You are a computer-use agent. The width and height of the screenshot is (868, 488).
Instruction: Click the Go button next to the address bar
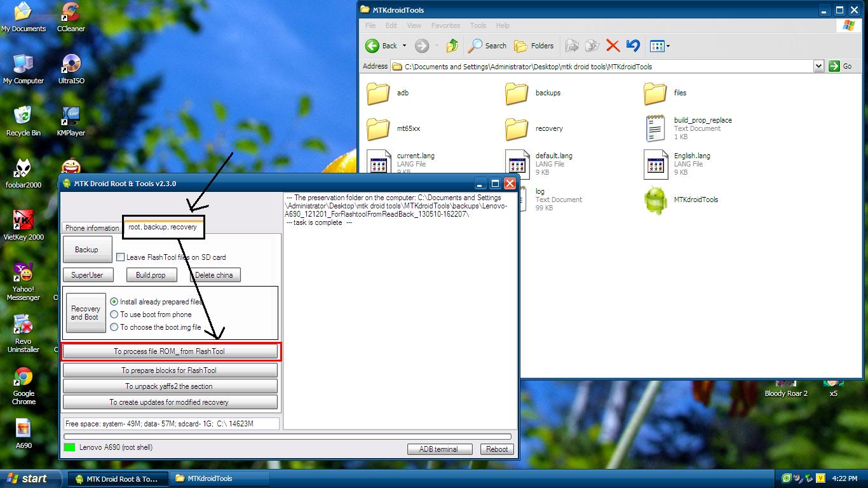[841, 66]
